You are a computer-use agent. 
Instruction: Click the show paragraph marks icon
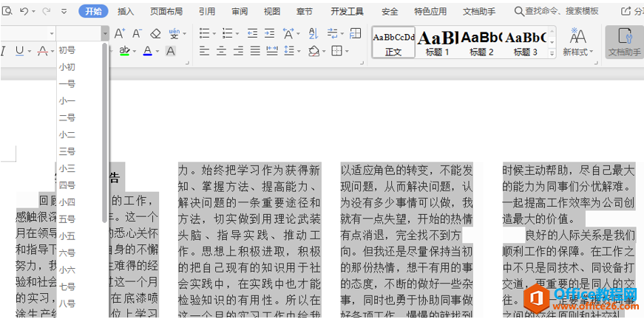pyautogui.click(x=333, y=33)
